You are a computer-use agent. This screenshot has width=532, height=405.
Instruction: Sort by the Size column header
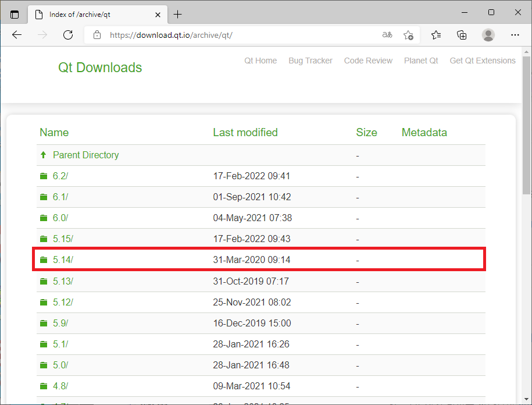(366, 133)
